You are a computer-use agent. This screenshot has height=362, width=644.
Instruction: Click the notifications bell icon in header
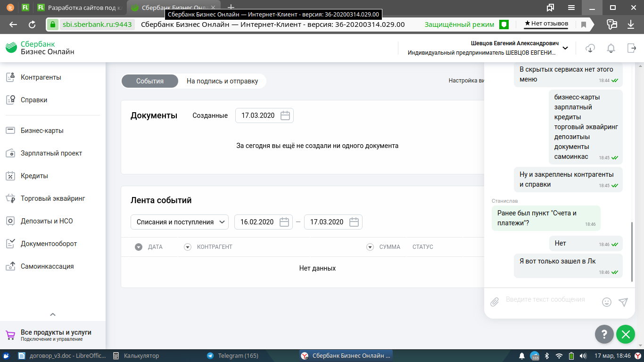611,48
